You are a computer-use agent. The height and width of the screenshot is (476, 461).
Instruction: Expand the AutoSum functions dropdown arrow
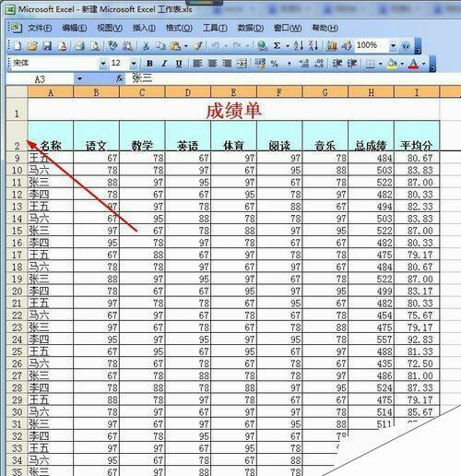[x=288, y=46]
